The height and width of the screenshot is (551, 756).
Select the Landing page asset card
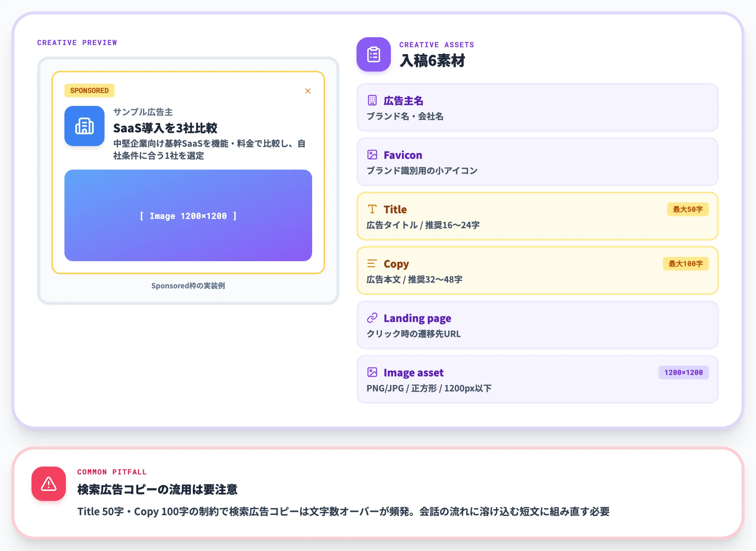(x=538, y=325)
